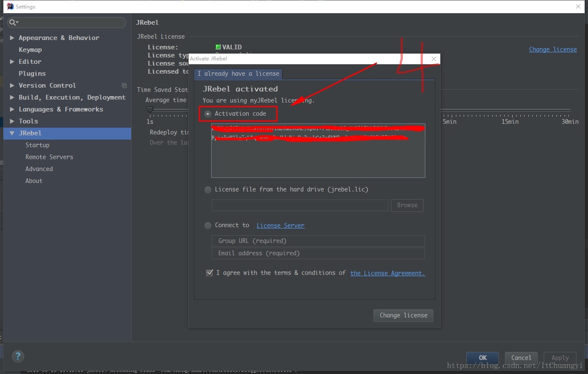Click the IntelliJ icon in Settings title bar

10,6
